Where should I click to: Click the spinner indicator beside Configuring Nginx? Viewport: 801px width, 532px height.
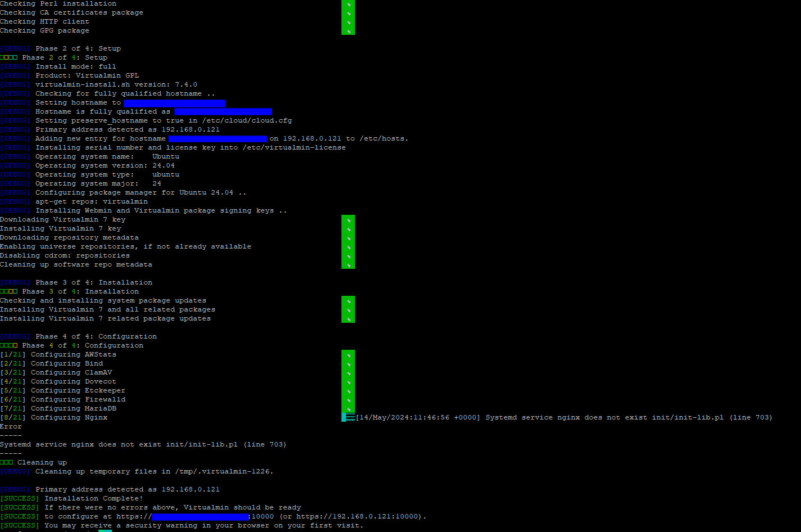click(x=348, y=417)
